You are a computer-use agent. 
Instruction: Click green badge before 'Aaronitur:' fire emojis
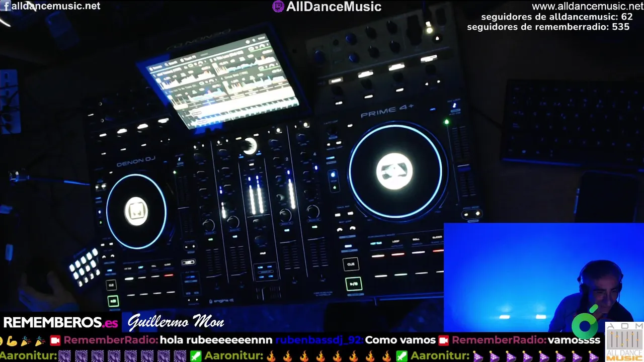tap(196, 356)
